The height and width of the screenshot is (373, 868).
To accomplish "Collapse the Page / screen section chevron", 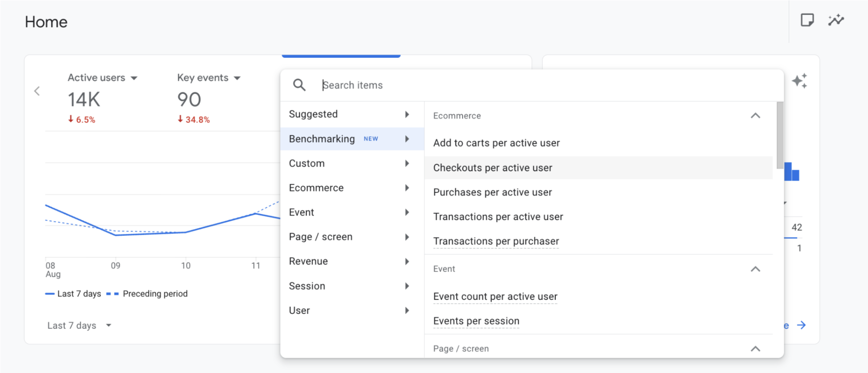I will click(755, 348).
